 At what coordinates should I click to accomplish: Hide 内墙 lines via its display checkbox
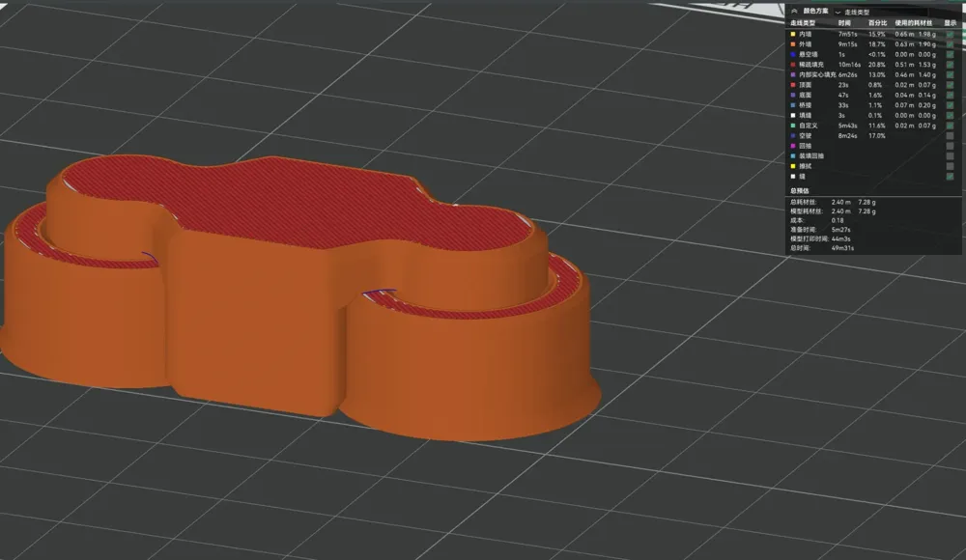tap(950, 35)
